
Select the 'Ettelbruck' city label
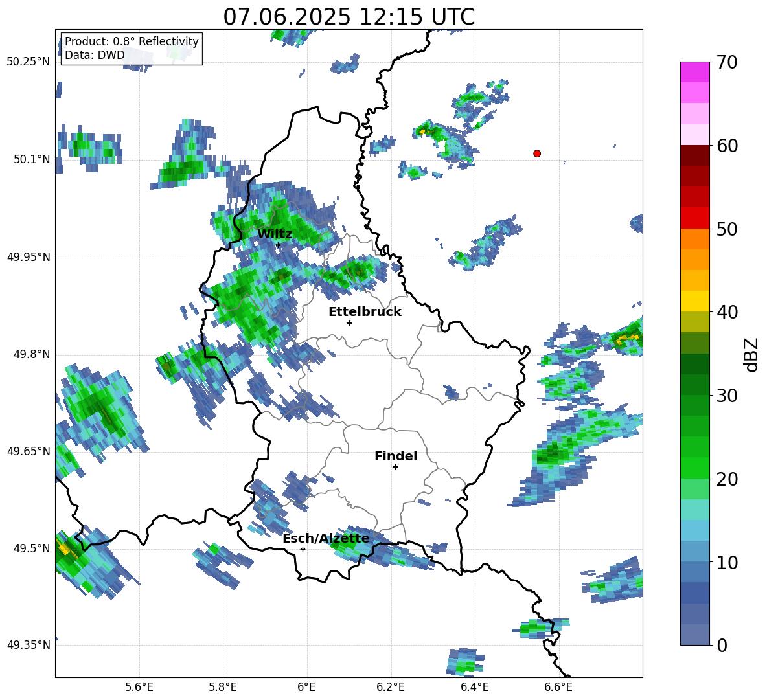point(365,312)
